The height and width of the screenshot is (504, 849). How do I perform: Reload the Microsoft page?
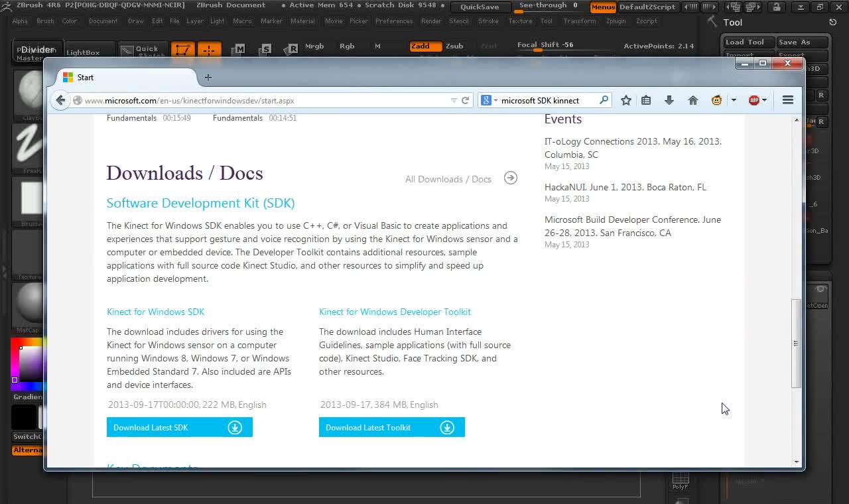pos(466,100)
